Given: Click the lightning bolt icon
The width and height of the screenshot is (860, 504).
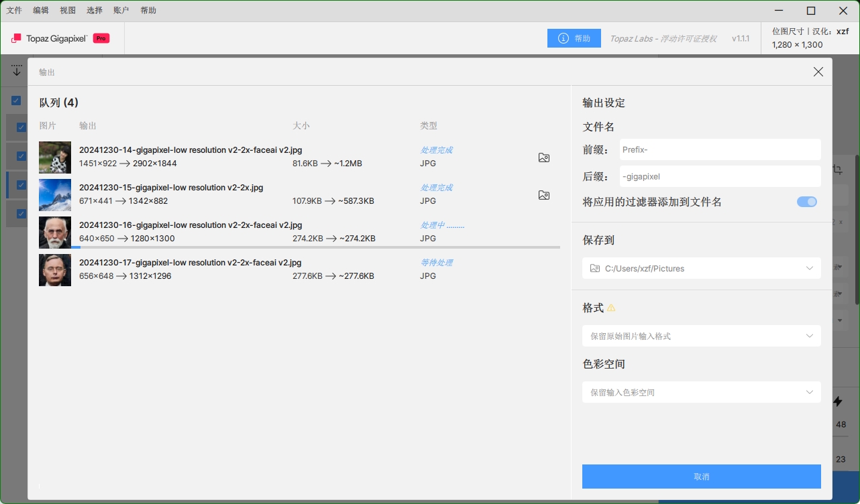Looking at the screenshot, I should (x=838, y=401).
